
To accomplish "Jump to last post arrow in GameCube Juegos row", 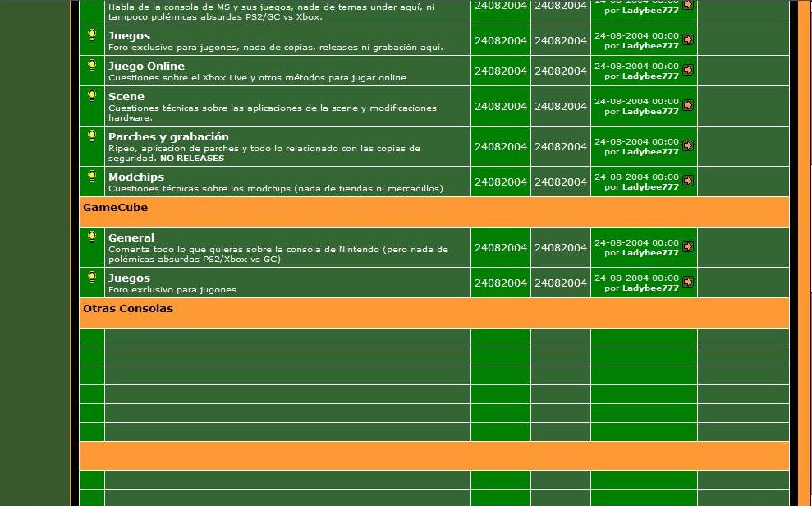I will 688,282.
